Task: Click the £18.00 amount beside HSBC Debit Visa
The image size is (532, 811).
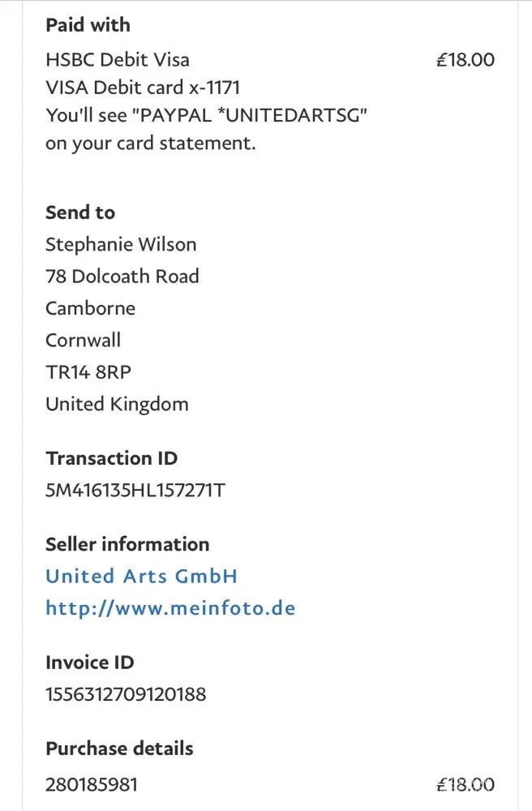Action: tap(466, 59)
